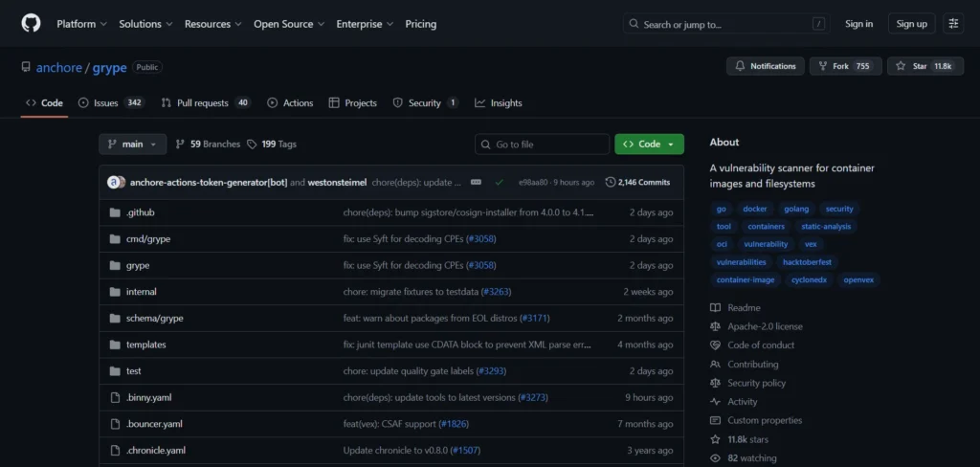The height and width of the screenshot is (467, 980).
Task: Open Security policy link
Action: [x=748, y=383]
